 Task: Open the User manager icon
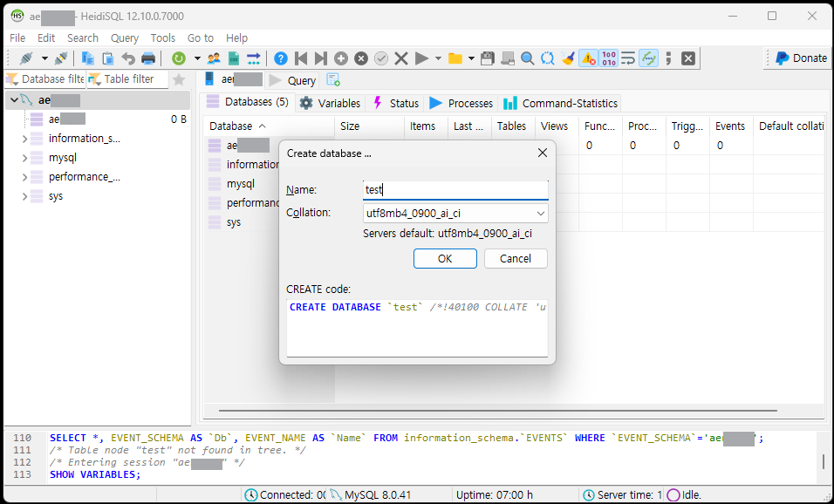214,58
